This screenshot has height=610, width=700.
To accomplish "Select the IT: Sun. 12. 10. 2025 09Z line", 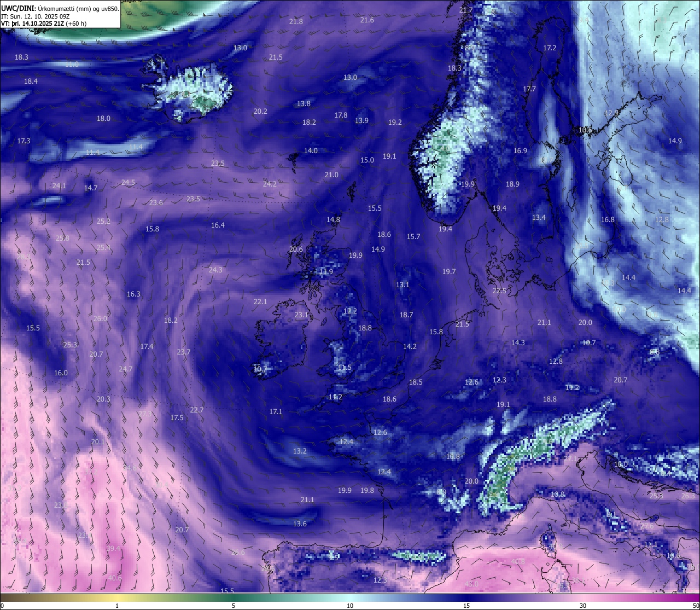I will pyautogui.click(x=36, y=16).
